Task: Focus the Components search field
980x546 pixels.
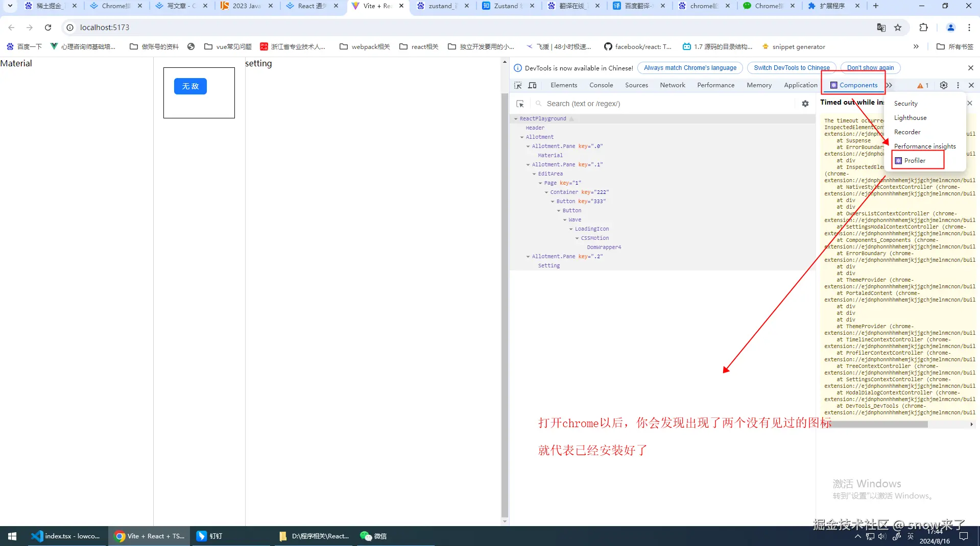Action: (669, 104)
